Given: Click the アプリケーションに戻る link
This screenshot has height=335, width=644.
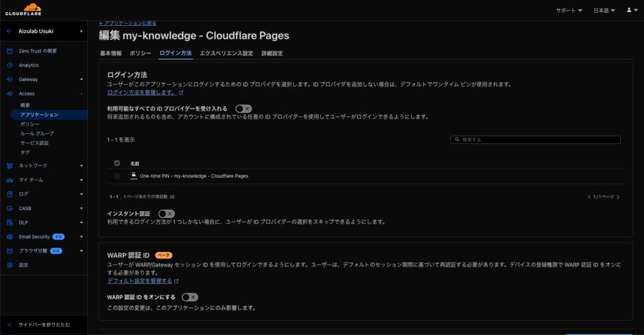Looking at the screenshot, I should [x=128, y=23].
